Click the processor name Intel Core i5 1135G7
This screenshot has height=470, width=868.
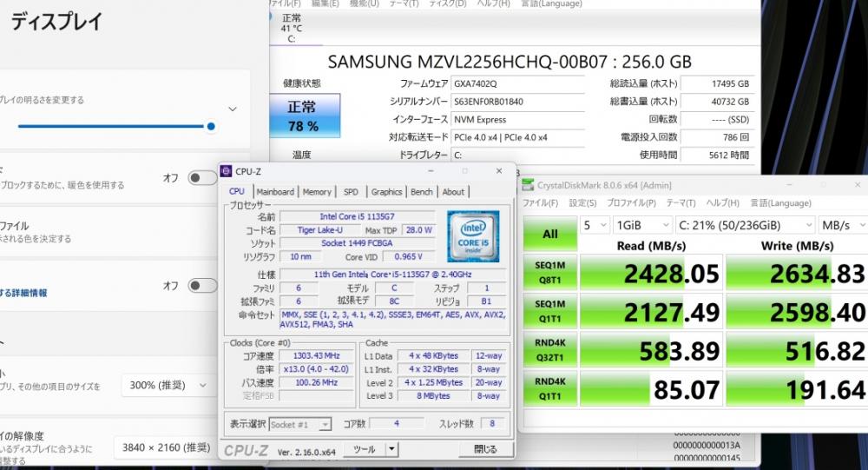pos(357,216)
